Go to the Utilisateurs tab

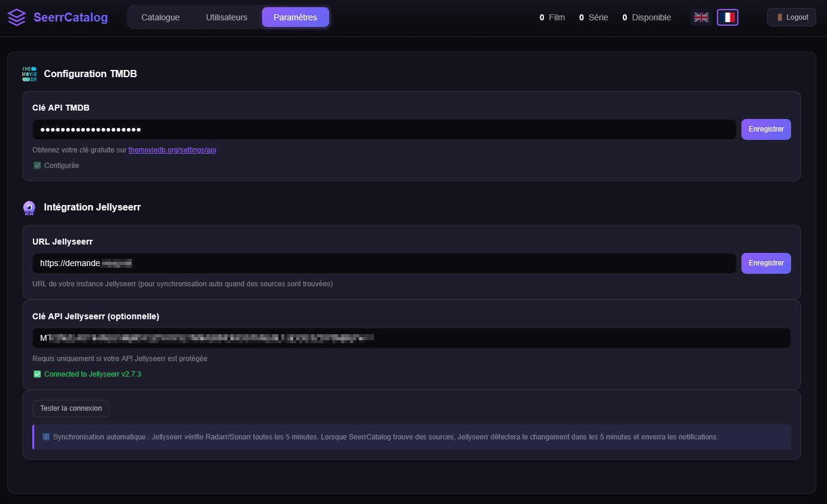(226, 17)
